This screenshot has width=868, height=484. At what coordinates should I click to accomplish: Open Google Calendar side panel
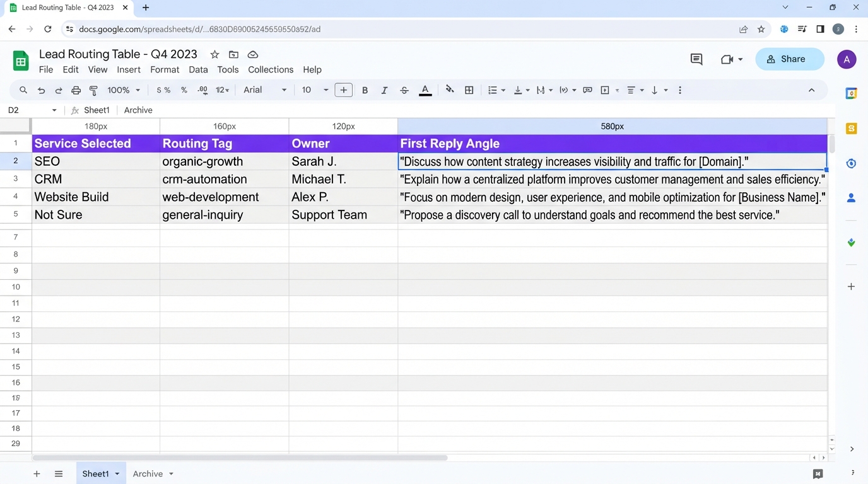851,93
